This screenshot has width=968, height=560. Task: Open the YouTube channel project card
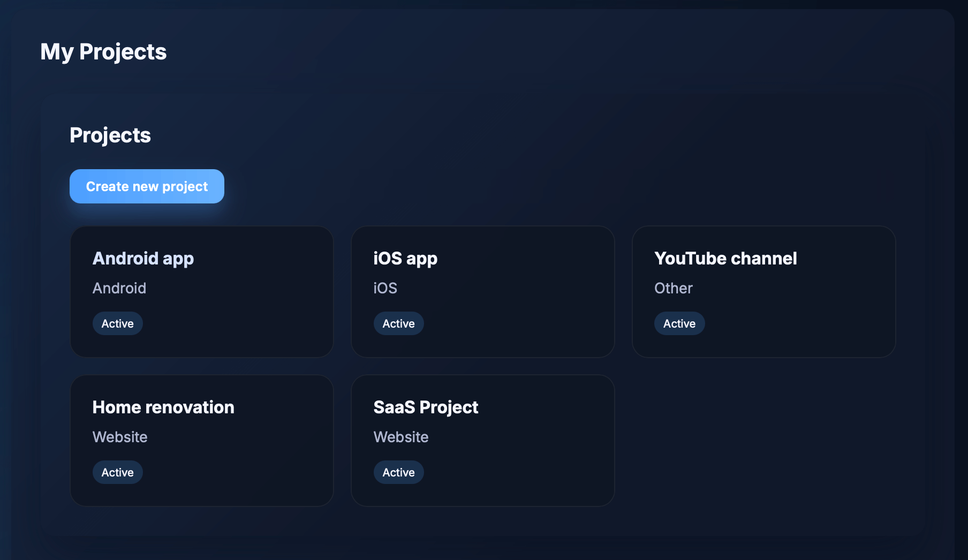pyautogui.click(x=763, y=292)
